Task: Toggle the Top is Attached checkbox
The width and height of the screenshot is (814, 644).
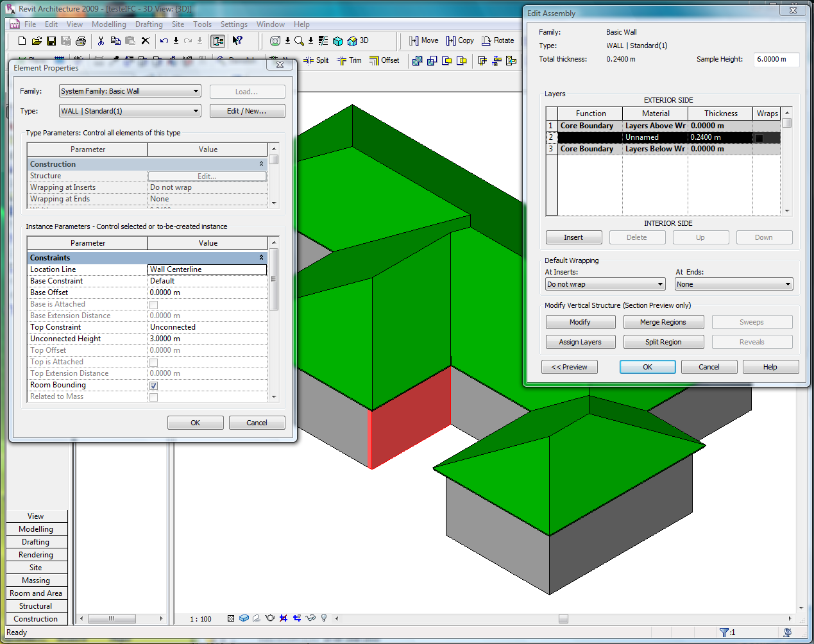Action: pos(153,362)
